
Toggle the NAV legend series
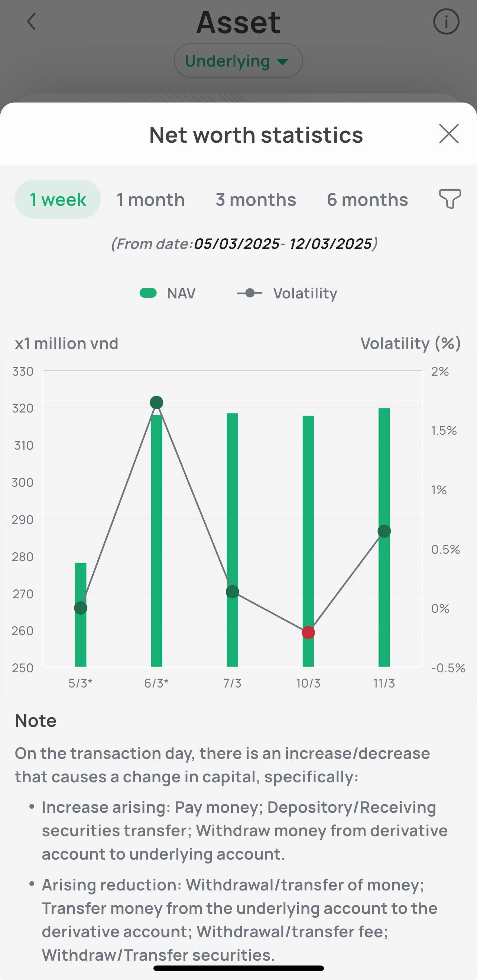(181, 293)
